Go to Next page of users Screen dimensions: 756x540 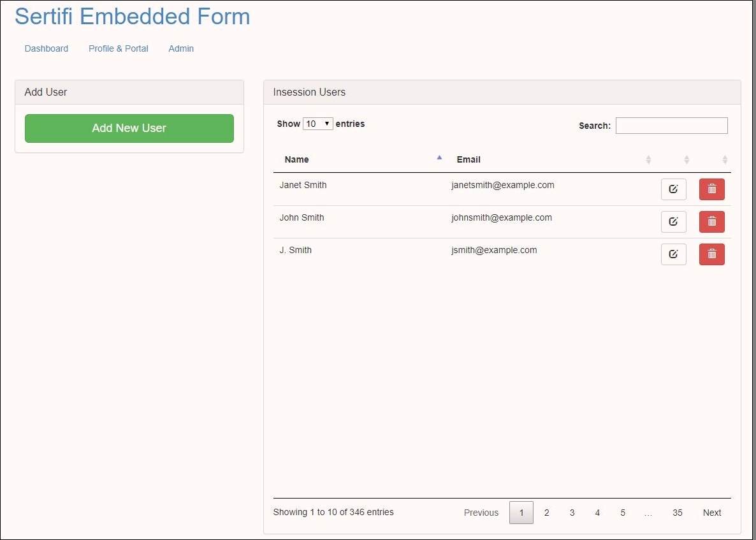point(711,513)
